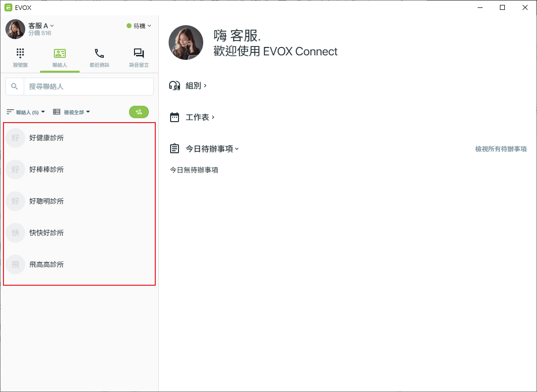Click the search magnifier icon
The height and width of the screenshot is (392, 537).
coord(14,87)
